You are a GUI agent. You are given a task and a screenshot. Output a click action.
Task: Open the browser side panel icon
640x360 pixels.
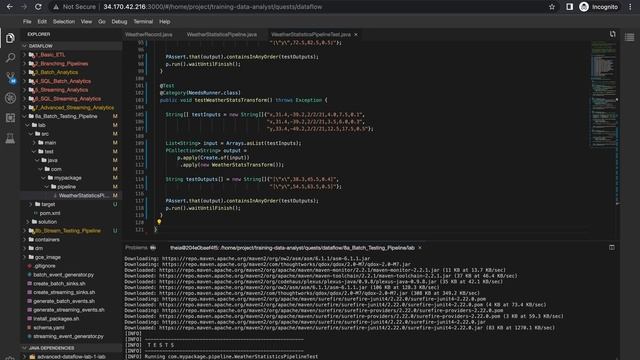569,7
